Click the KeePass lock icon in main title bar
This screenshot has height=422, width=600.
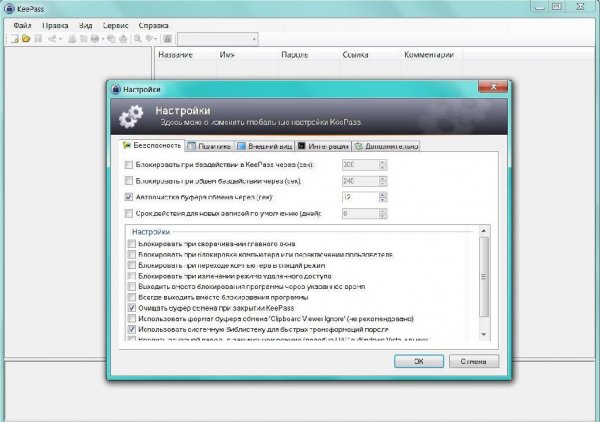click(9, 8)
